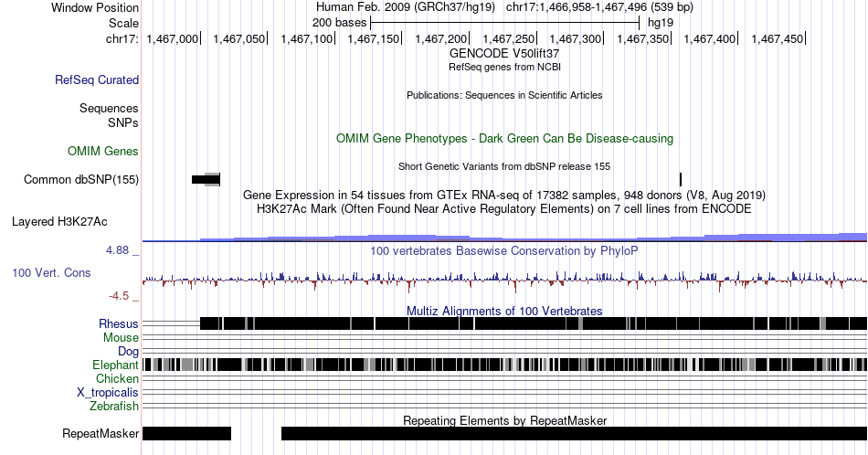Screen dimensions: 868x455
Task: Click the Common dbSNP(155) track label
Action: pyautogui.click(x=81, y=179)
